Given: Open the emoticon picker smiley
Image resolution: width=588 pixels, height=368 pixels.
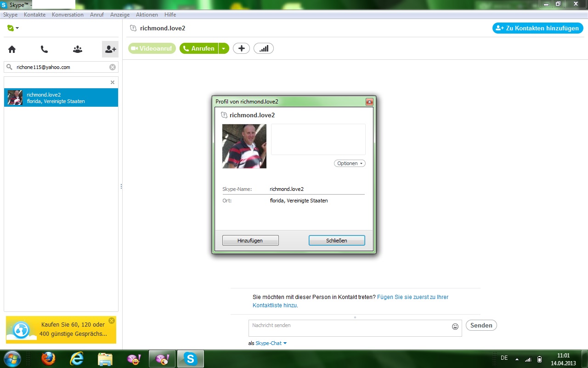Looking at the screenshot, I should pos(455,327).
